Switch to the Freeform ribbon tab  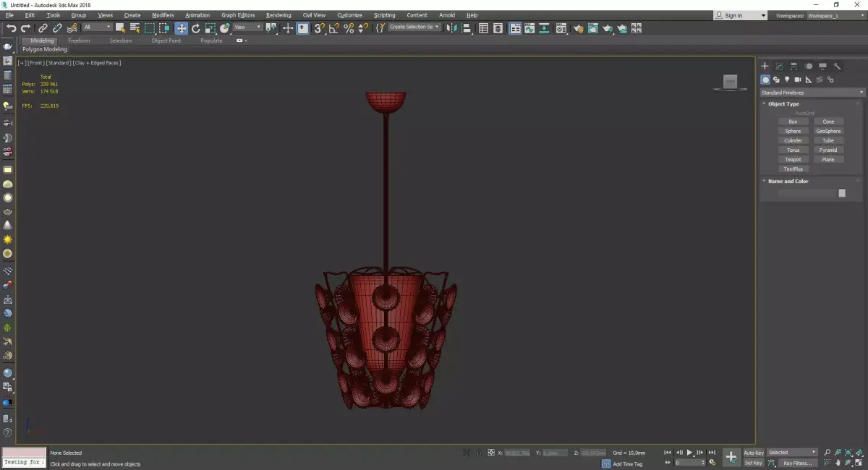(x=79, y=40)
